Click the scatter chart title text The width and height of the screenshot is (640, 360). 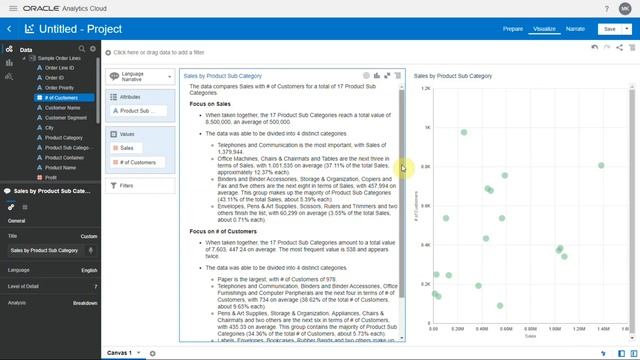(x=453, y=76)
